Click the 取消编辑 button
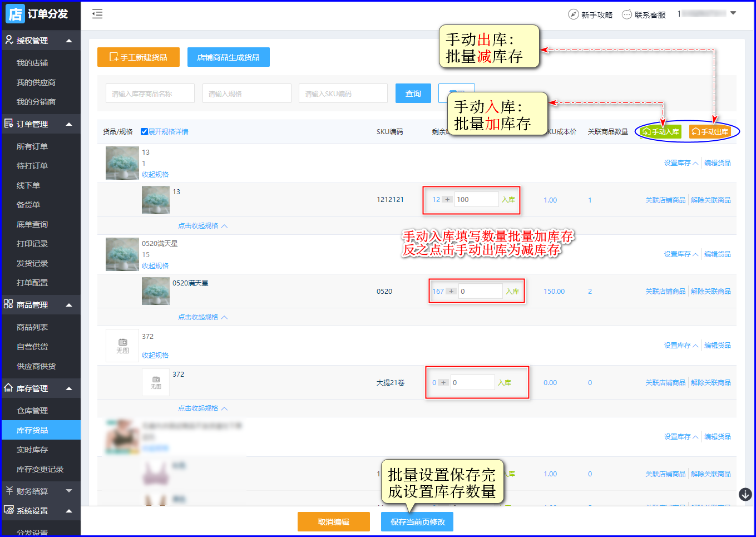756x537 pixels. (x=333, y=522)
